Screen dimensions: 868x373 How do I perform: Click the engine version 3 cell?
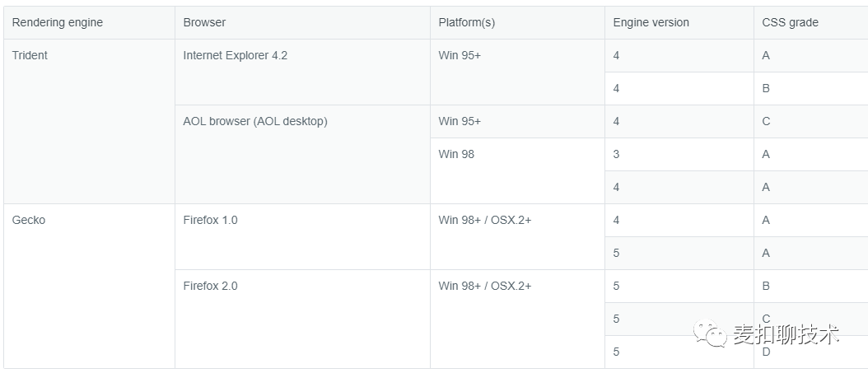point(679,155)
